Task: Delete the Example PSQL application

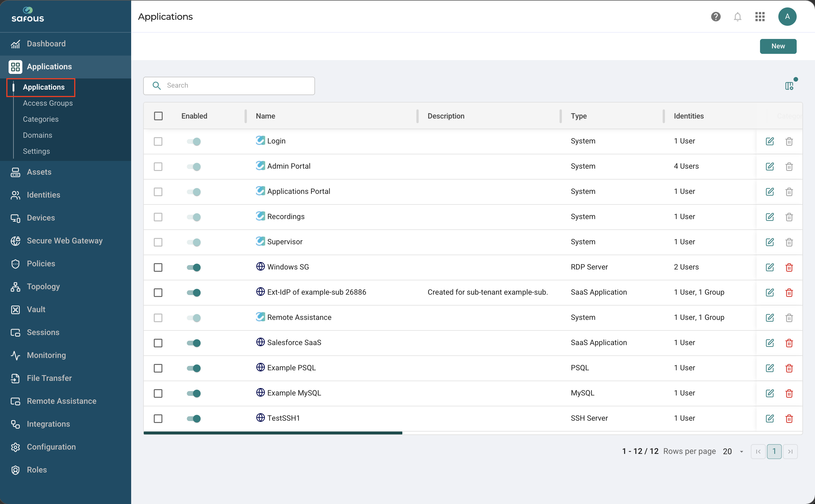Action: click(789, 368)
